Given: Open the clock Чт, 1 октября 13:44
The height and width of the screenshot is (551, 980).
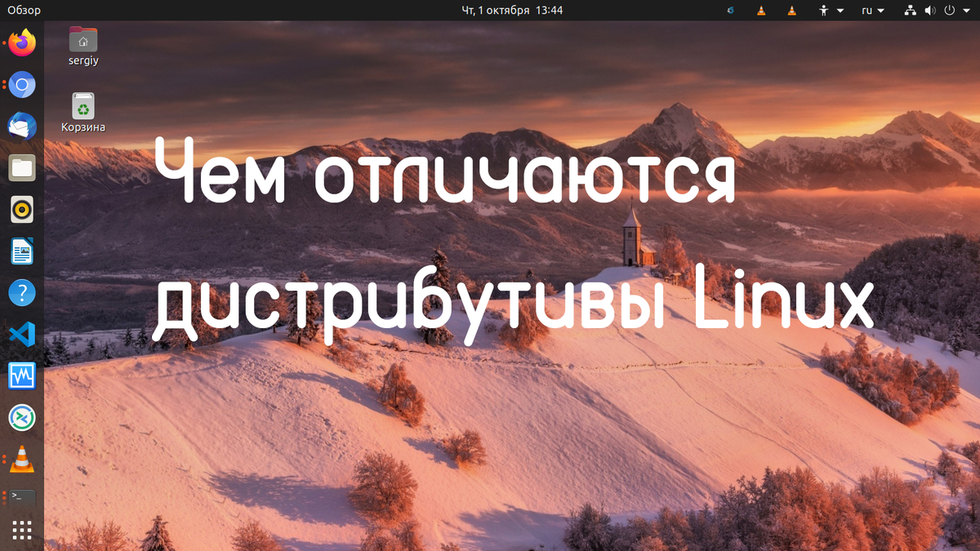Looking at the screenshot, I should (x=512, y=11).
